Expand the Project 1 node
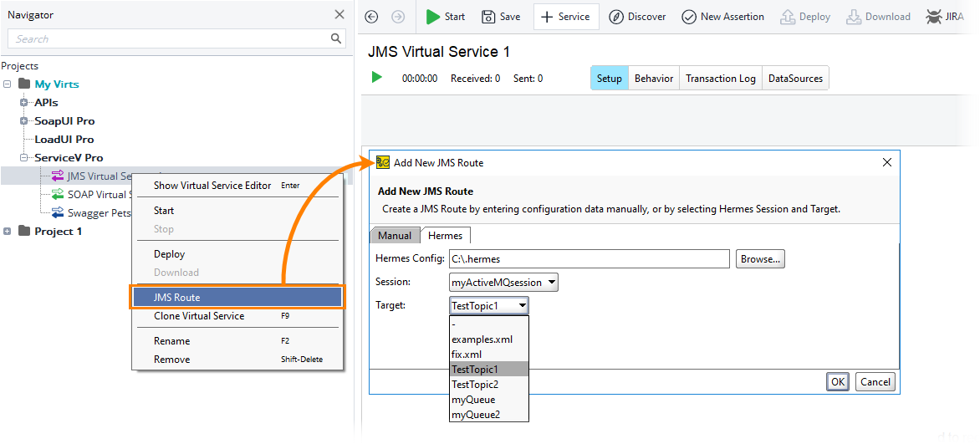 click(x=7, y=232)
